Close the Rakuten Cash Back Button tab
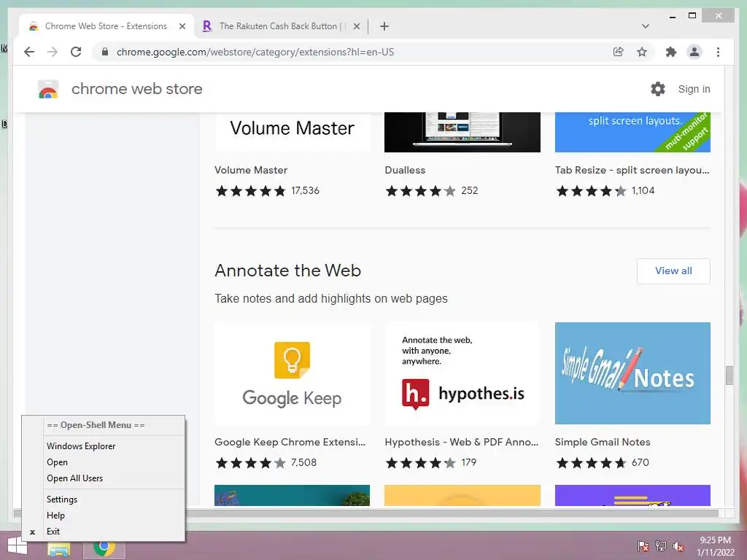The width and height of the screenshot is (747, 560). [x=356, y=26]
